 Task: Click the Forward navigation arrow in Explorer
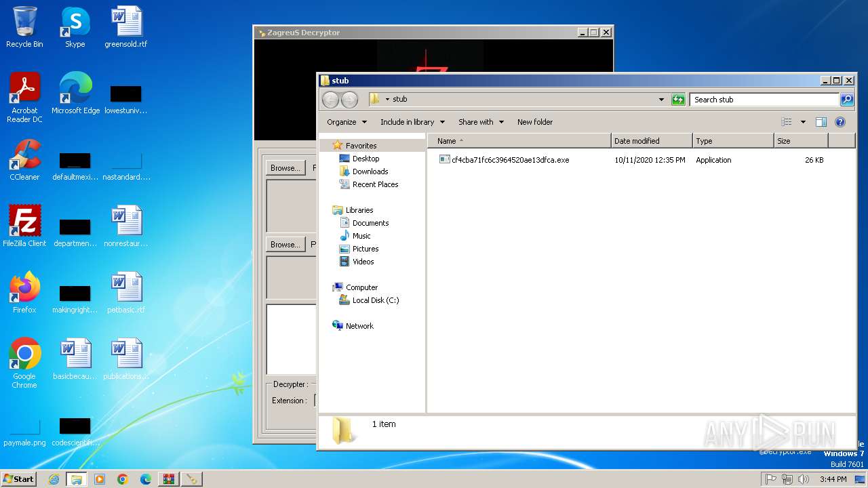coord(349,100)
